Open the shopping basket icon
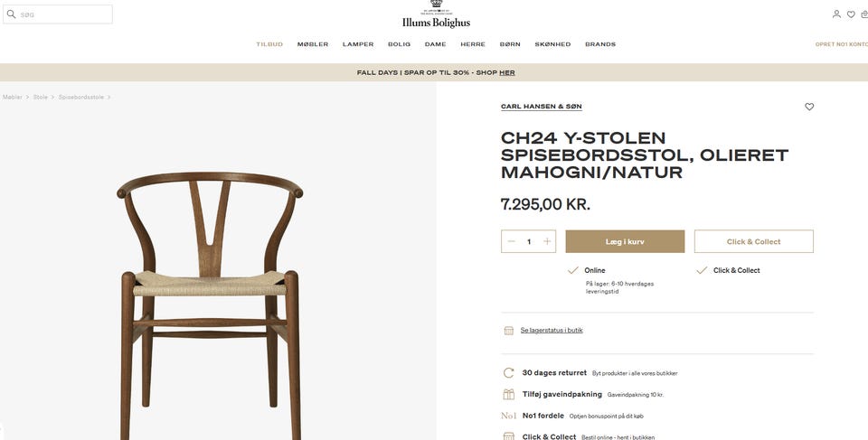Viewport: 868px width, 440px height. point(864,14)
